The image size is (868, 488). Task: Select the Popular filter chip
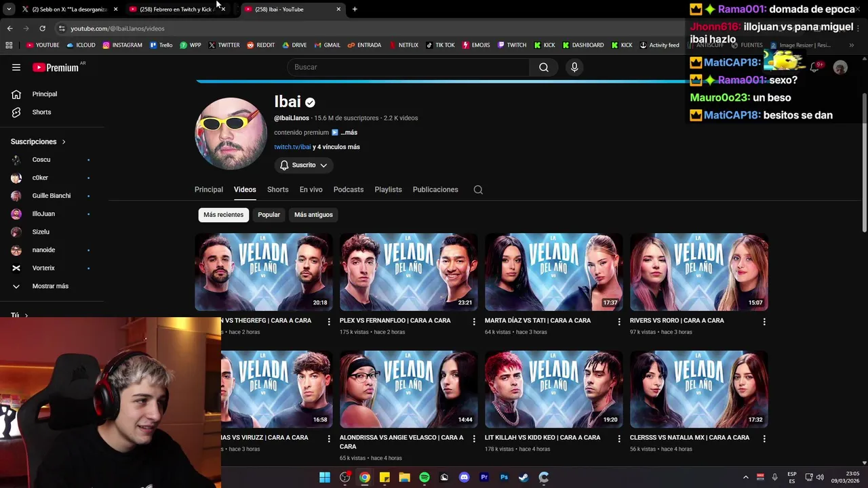(269, 215)
